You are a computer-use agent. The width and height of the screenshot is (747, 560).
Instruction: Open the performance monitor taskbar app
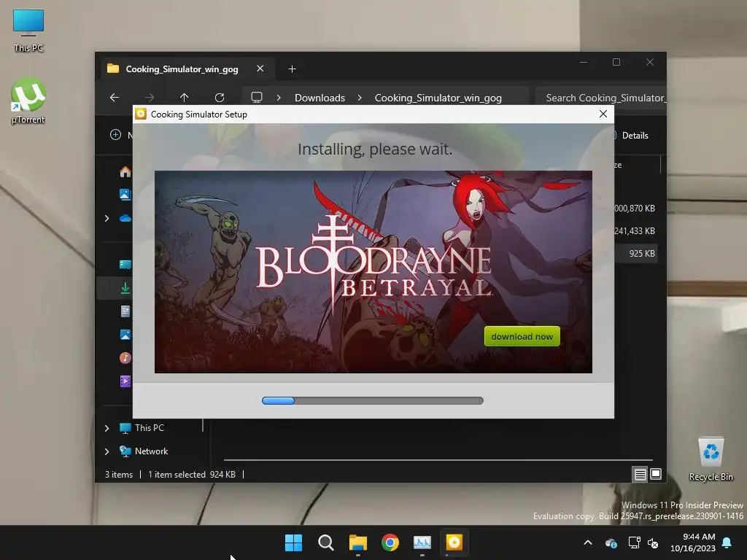pyautogui.click(x=422, y=542)
